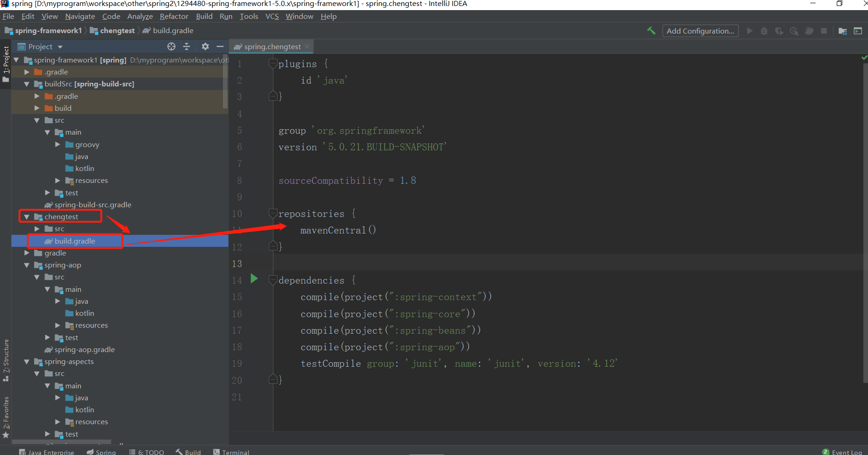The height and width of the screenshot is (455, 868).
Task: Click the Profiler run icon in toolbar
Action: pyautogui.click(x=794, y=31)
